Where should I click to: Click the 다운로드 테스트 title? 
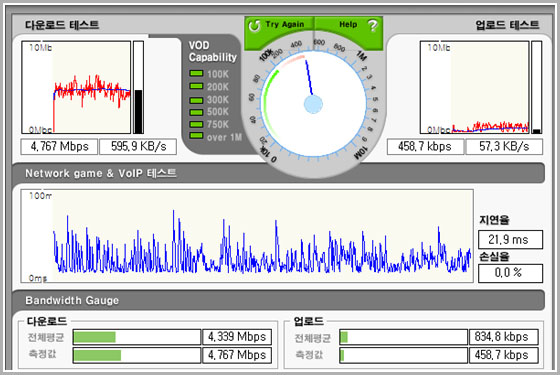pyautogui.click(x=62, y=25)
